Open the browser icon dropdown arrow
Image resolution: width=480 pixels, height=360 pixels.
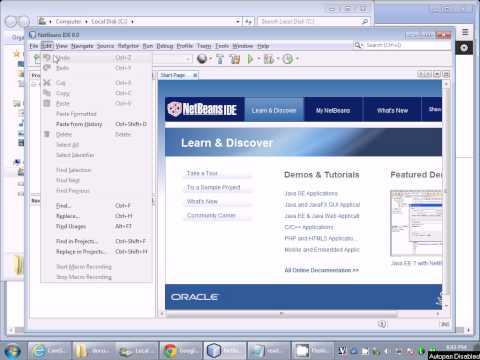tap(211, 59)
